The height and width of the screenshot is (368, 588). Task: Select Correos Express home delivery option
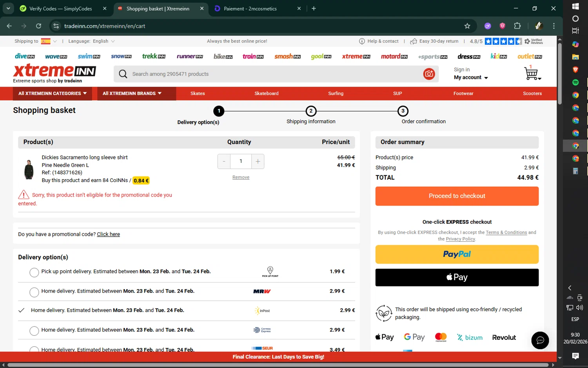pos(34,331)
